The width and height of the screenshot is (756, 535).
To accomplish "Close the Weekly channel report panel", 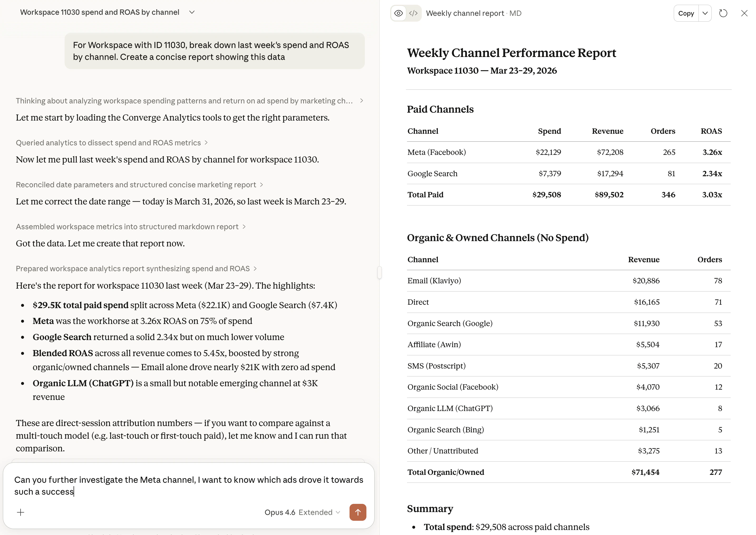I will (744, 13).
